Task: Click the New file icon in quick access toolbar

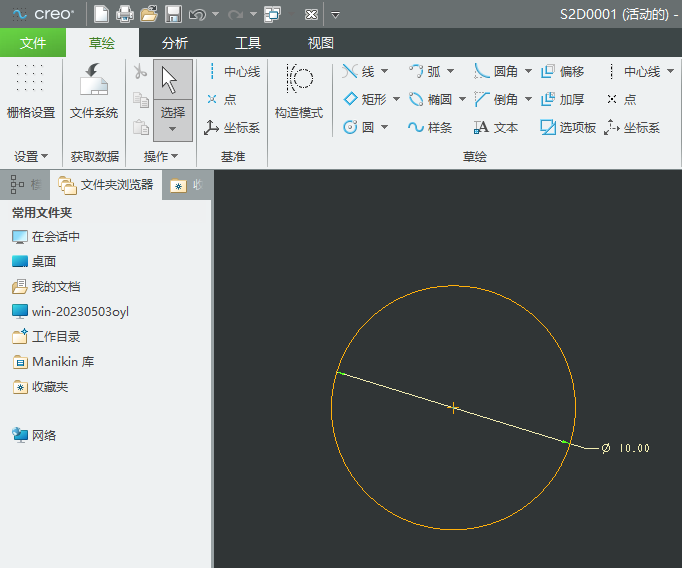Action: tap(101, 14)
